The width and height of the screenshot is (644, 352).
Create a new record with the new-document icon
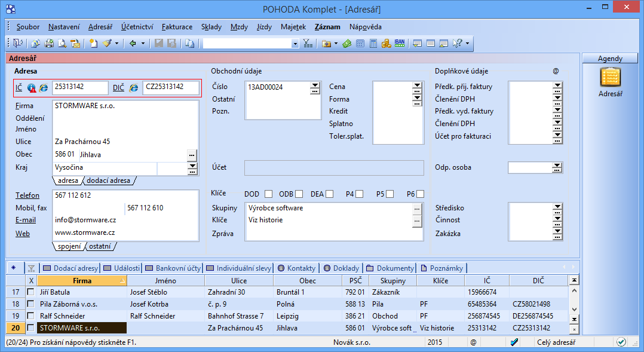[94, 43]
